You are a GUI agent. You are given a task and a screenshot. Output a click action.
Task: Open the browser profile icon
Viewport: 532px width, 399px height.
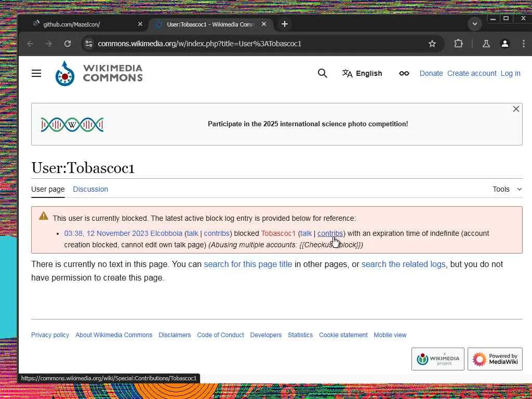point(505,44)
